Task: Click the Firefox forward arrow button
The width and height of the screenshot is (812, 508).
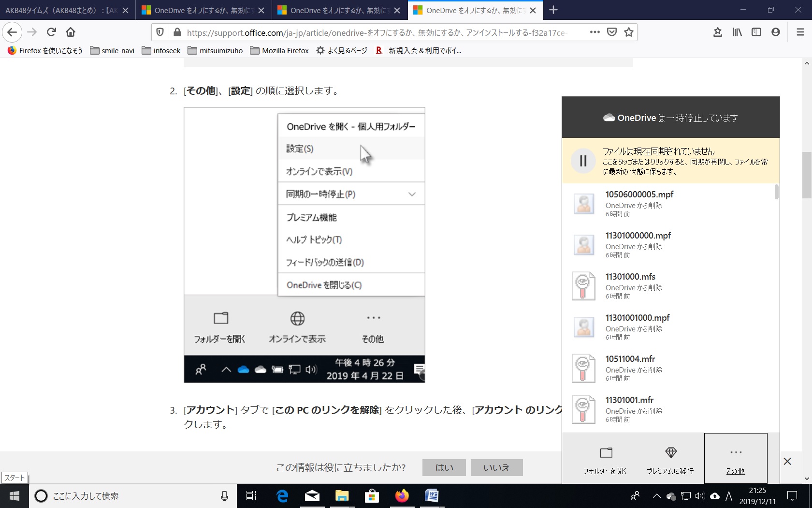Action: coord(32,32)
